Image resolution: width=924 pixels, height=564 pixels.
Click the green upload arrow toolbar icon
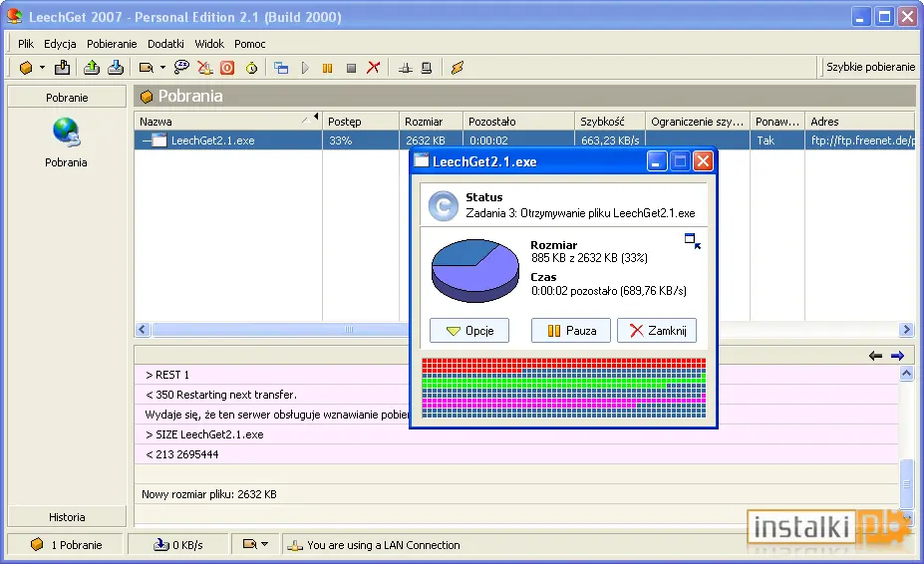[92, 68]
